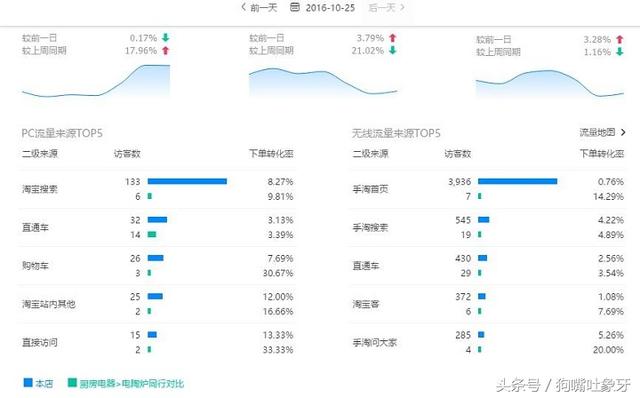
Task: Click the red up arrow next to 3.28%
Action: point(620,39)
